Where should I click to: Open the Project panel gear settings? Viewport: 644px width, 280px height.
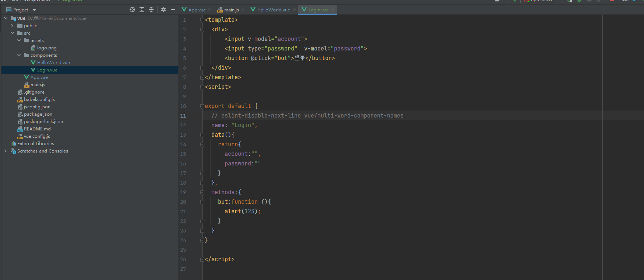(163, 10)
